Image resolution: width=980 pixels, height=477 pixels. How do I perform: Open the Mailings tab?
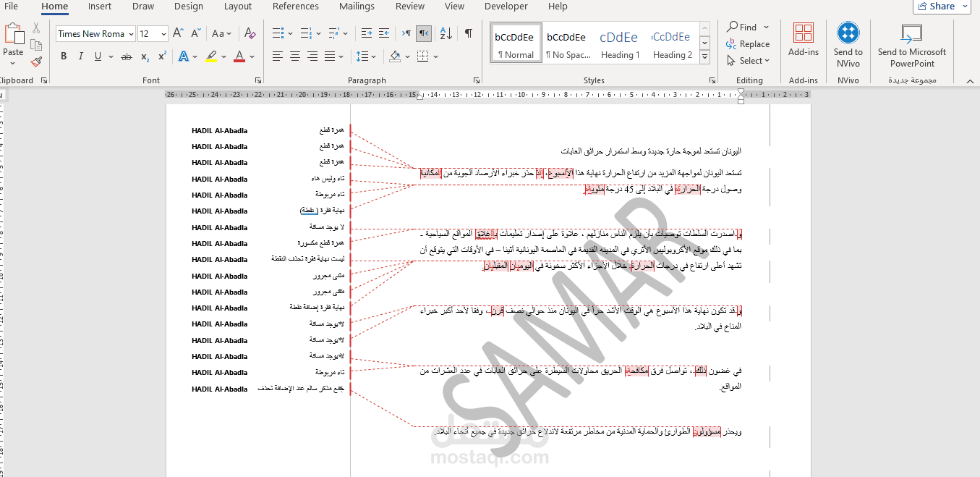coord(357,7)
